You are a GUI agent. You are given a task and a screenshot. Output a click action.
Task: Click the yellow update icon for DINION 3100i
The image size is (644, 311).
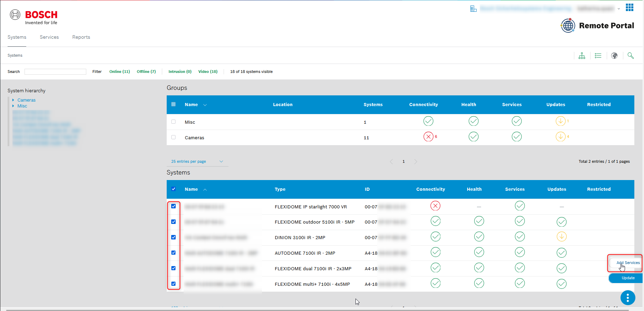point(562,237)
